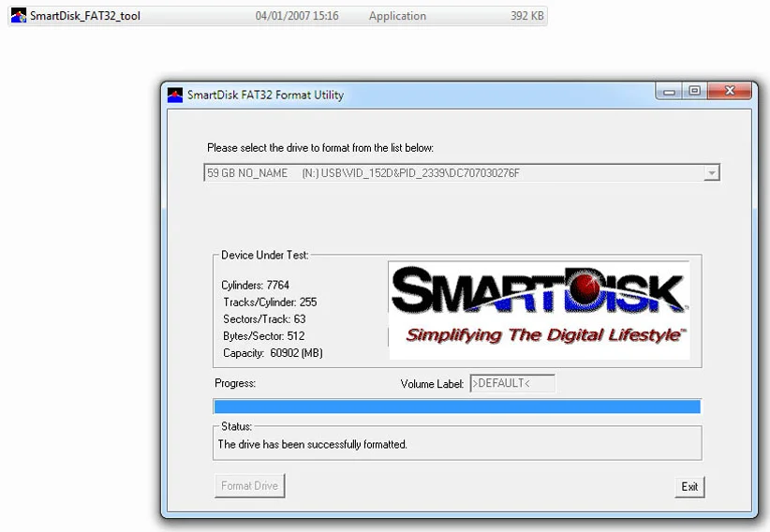
Task: Click the Progress label
Action: coord(235,383)
